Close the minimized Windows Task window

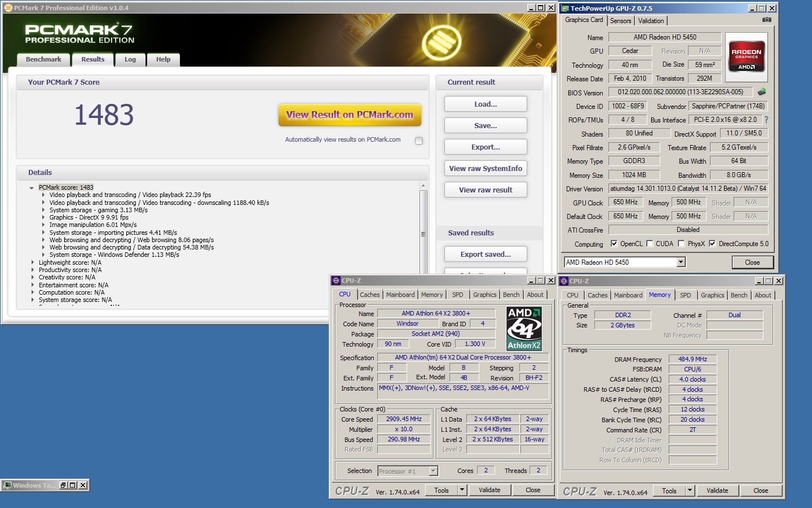(x=83, y=485)
